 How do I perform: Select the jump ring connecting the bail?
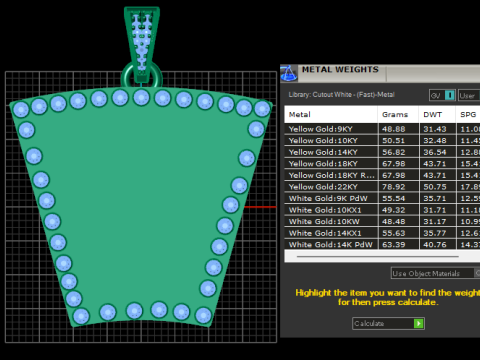coord(125,79)
